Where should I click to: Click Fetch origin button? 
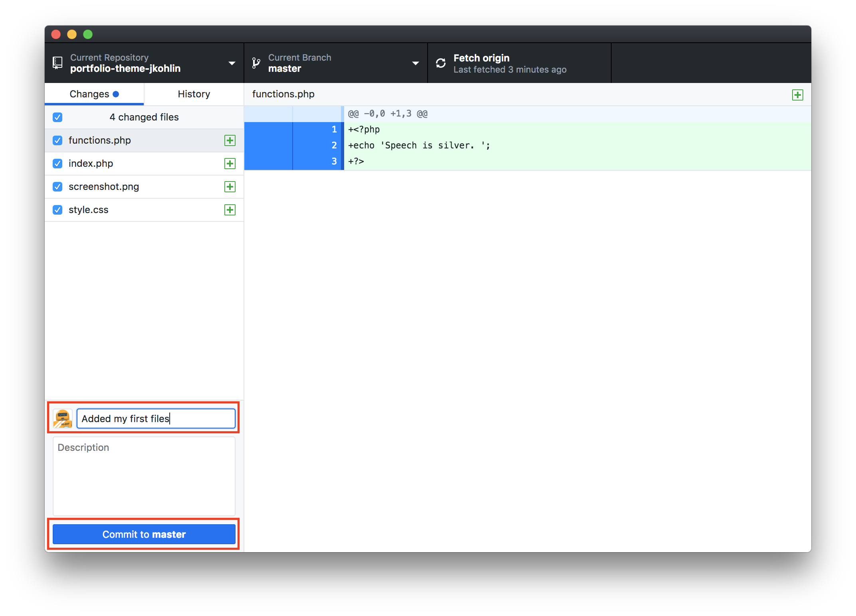(519, 63)
